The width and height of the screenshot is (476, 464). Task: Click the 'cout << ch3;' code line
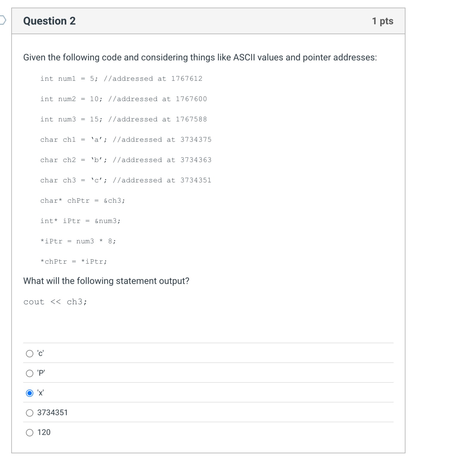55,302
